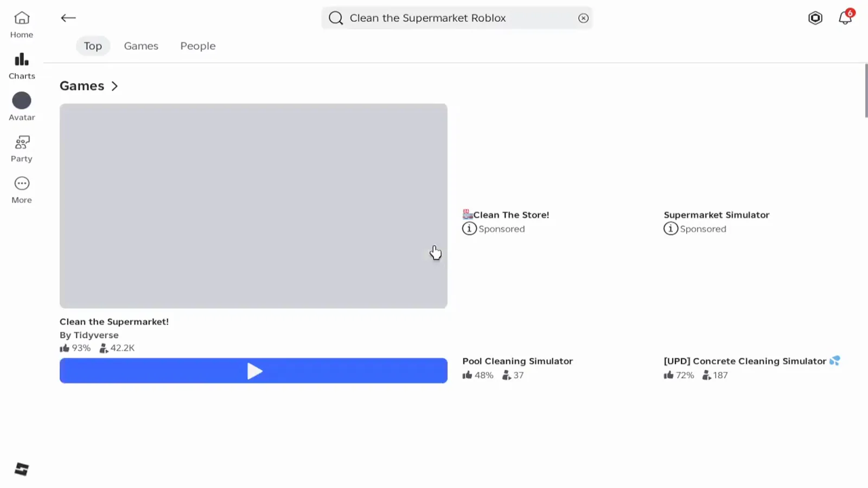Click the Roblox logo at the bottom of the sidebar

(x=22, y=469)
